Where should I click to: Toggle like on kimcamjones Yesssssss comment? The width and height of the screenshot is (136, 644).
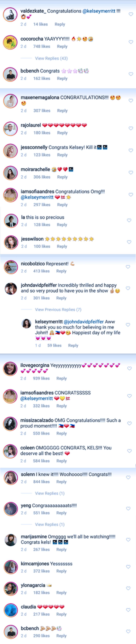pos(128,567)
